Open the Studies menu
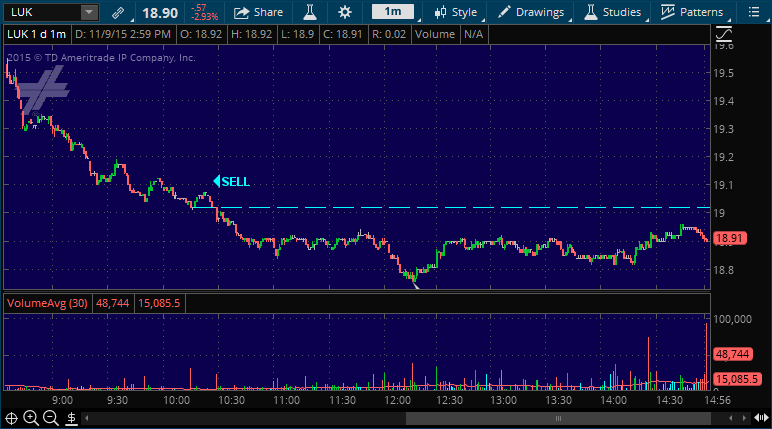Screen dimensions: 772x429 click(x=613, y=12)
